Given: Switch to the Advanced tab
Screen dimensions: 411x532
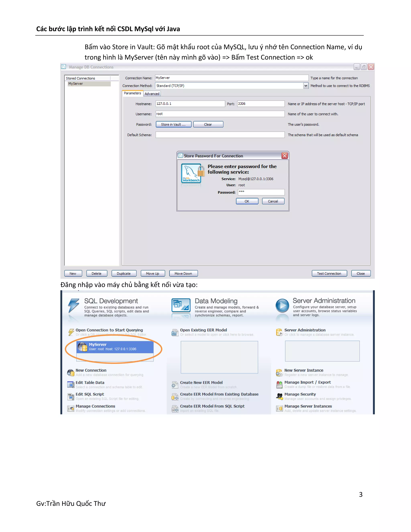Looking at the screenshot, I should [152, 94].
